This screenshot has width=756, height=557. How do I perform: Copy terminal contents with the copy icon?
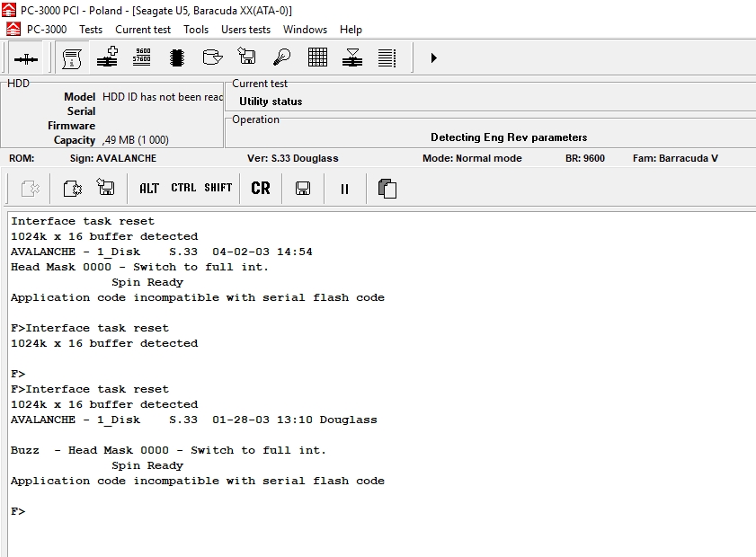tap(387, 189)
